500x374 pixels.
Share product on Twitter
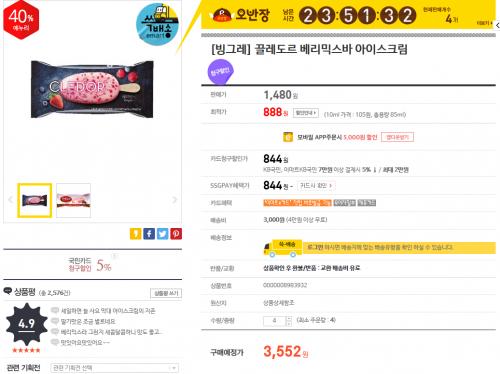coord(163,234)
